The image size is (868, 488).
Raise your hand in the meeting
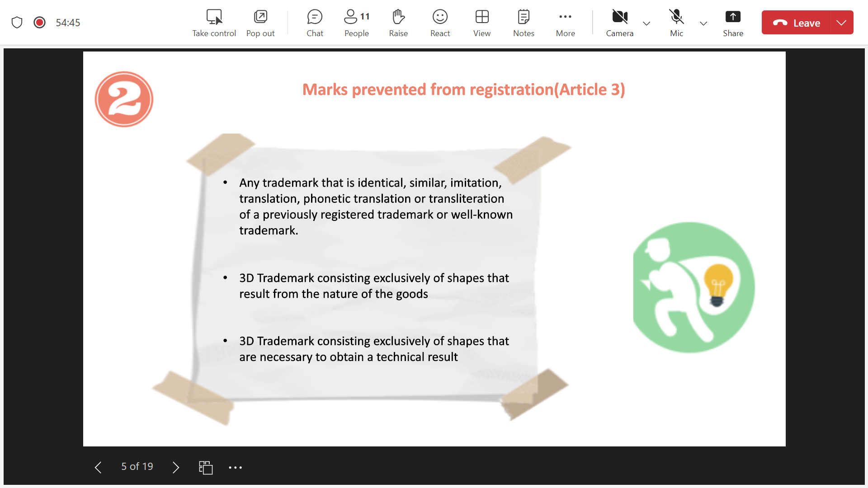pos(398,23)
